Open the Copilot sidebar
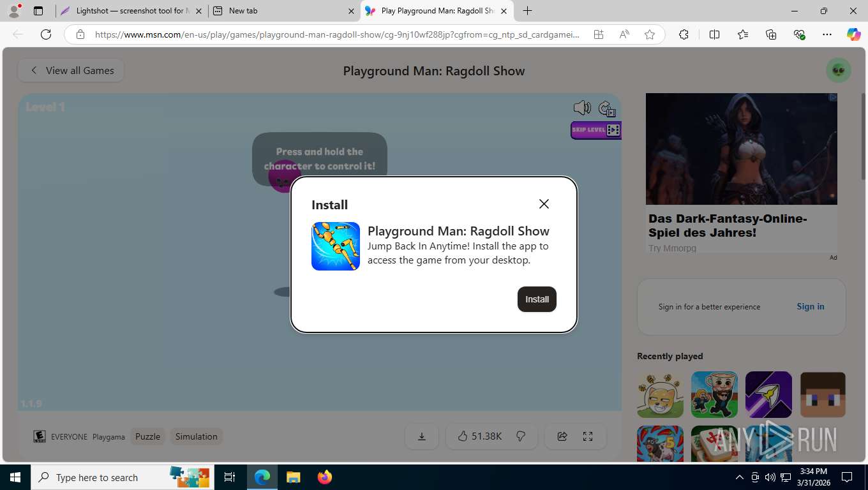868x490 pixels. 853,34
